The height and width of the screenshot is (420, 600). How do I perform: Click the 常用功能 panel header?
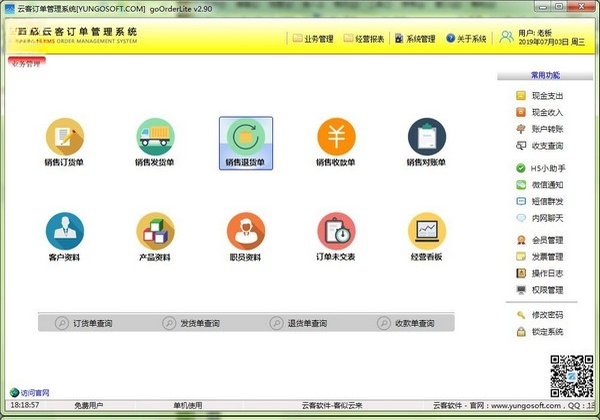(x=545, y=75)
